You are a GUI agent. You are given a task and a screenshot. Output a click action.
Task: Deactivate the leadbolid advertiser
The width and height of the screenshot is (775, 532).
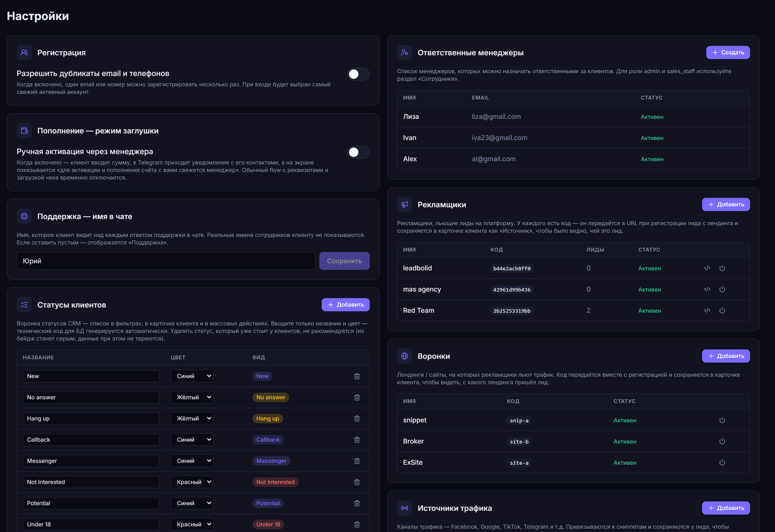click(722, 268)
